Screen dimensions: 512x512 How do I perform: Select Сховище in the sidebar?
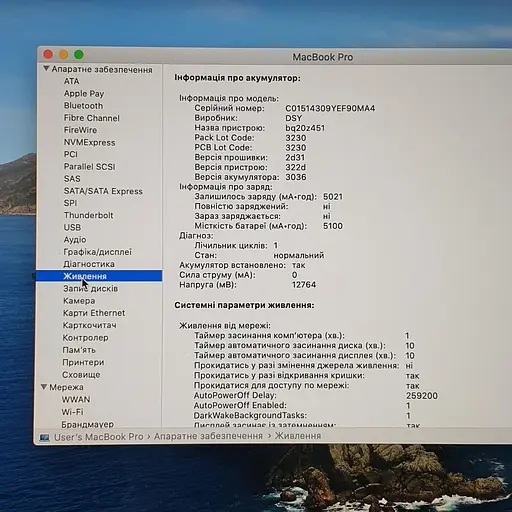(81, 375)
